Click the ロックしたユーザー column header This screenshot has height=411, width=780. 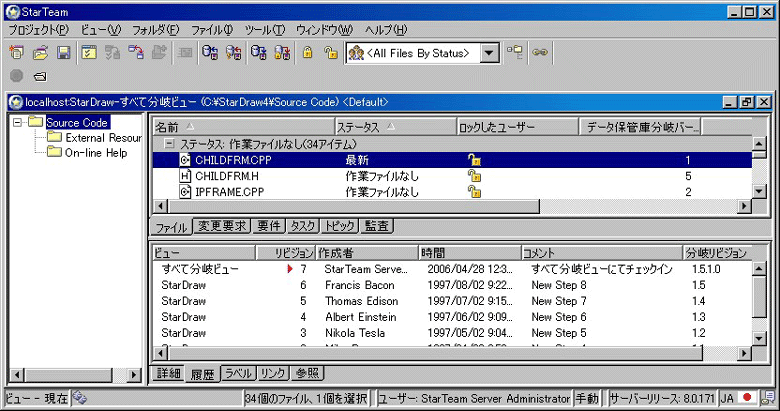coord(517,127)
